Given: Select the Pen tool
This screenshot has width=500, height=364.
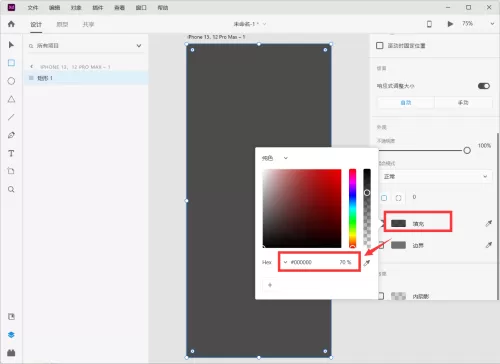Looking at the screenshot, I should (x=11, y=135).
